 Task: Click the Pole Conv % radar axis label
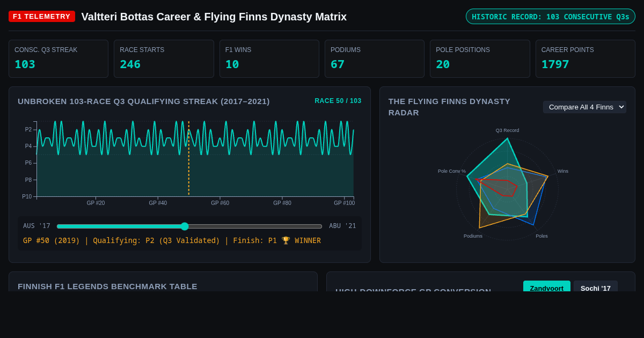coord(452,171)
